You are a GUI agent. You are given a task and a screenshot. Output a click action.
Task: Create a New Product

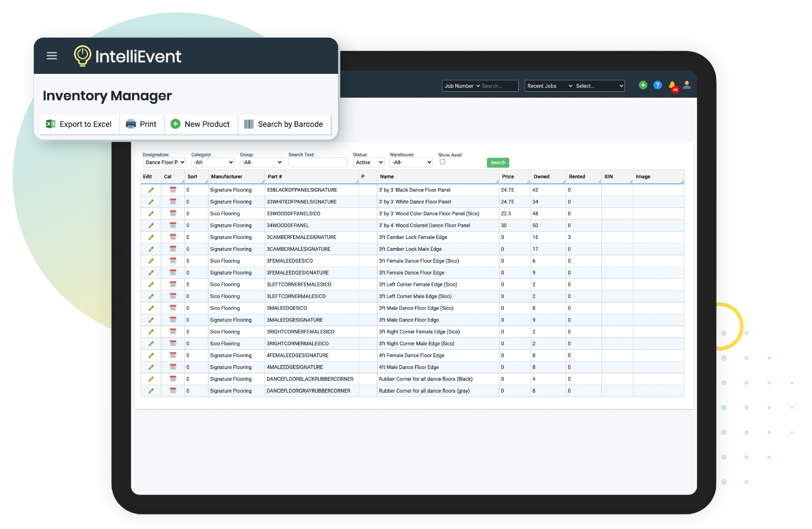(201, 124)
